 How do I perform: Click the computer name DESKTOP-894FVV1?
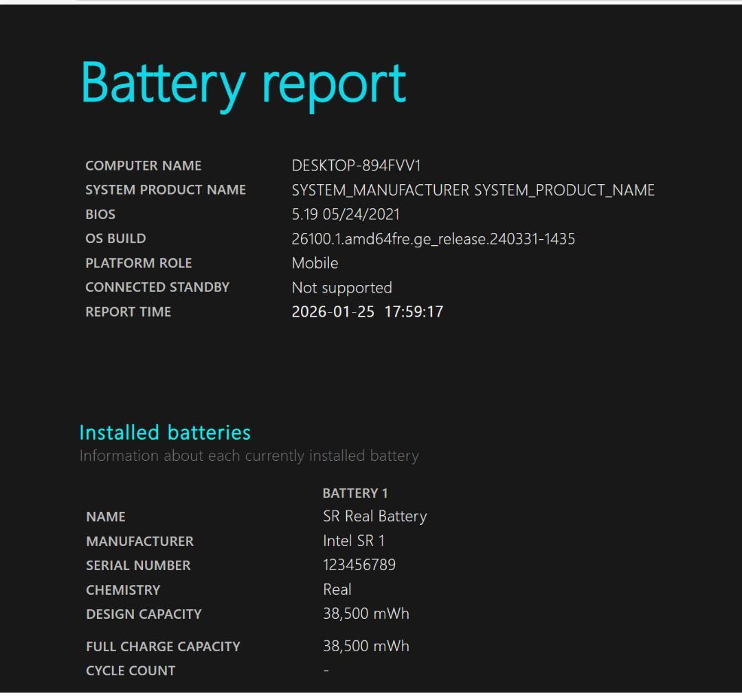click(x=356, y=166)
